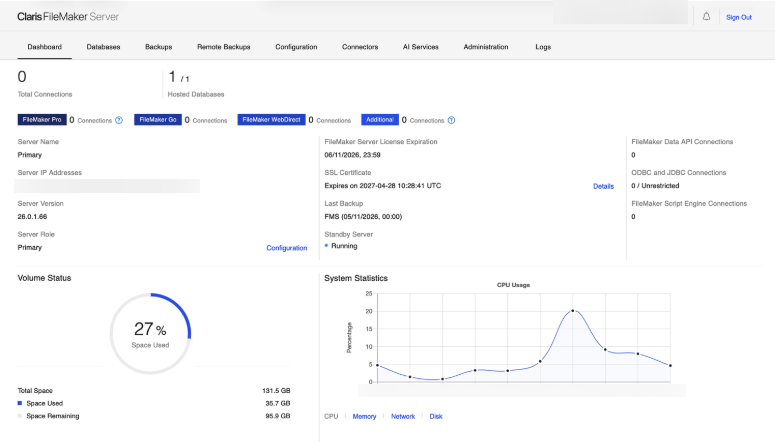Click the server version 26.0.1.66
Viewport: 775px width, 448px height.
click(x=33, y=217)
